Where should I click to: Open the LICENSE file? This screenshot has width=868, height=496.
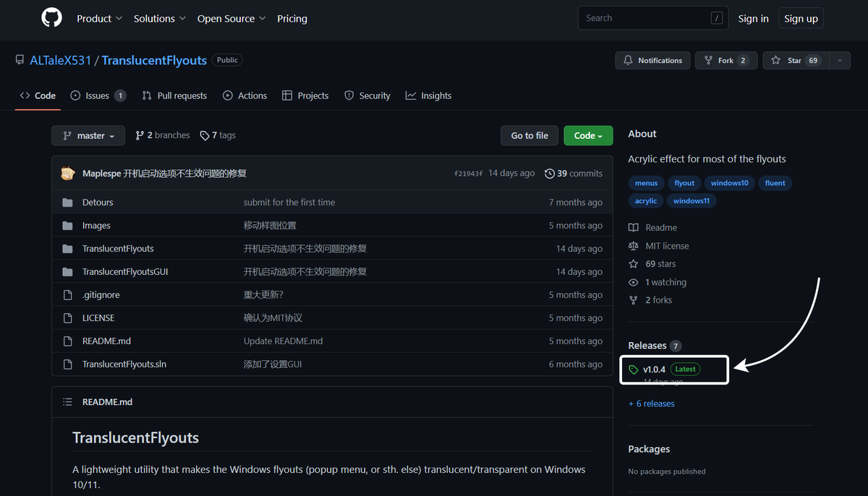pyautogui.click(x=98, y=318)
